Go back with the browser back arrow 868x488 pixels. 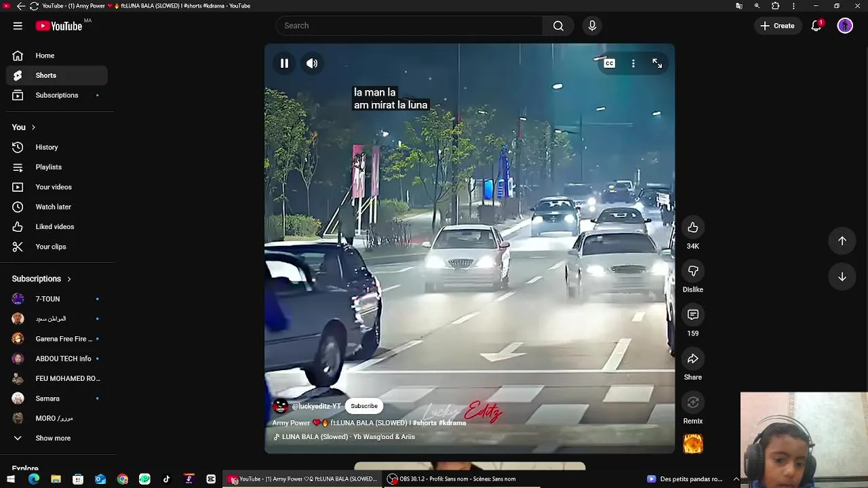(x=20, y=6)
